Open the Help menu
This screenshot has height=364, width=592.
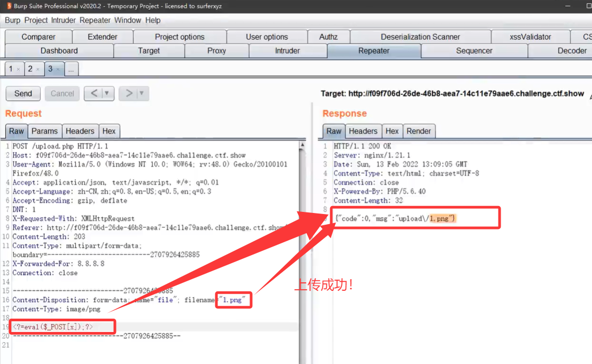click(153, 20)
